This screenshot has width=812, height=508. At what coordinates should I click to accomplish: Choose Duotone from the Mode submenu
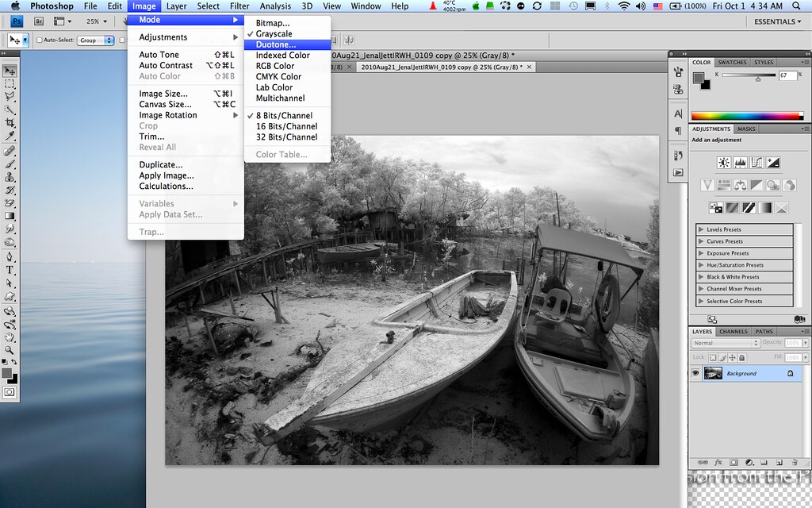coord(287,44)
